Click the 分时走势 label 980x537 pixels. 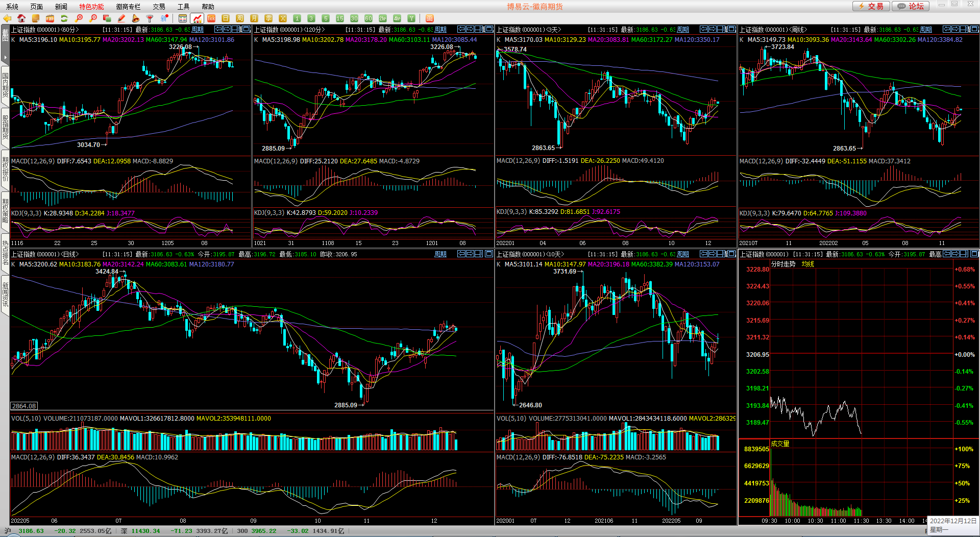783,264
